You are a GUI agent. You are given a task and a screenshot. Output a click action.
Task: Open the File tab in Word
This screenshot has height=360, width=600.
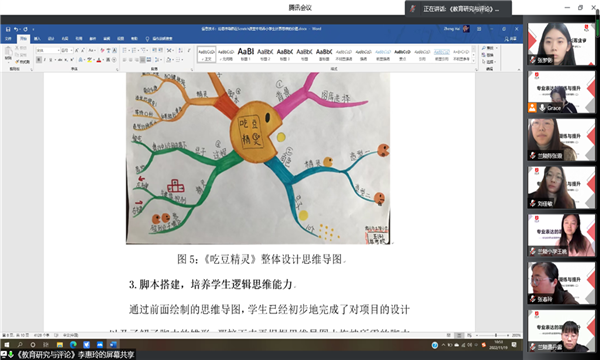tap(8, 39)
